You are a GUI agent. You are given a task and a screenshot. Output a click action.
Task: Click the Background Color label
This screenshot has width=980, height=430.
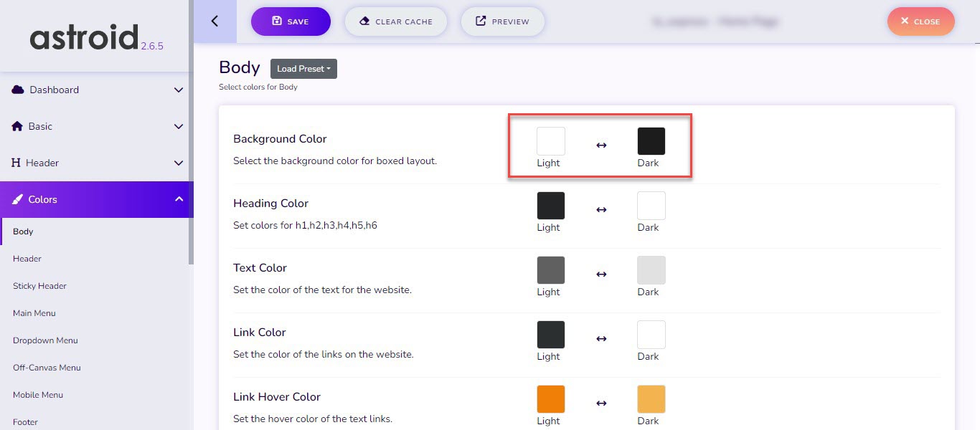point(280,138)
